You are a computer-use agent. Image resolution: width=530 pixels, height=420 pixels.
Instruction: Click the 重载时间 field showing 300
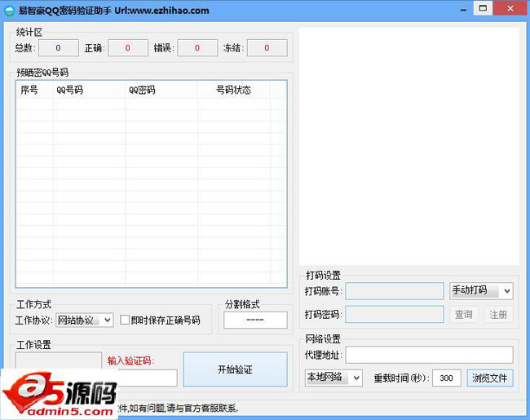[x=446, y=378]
